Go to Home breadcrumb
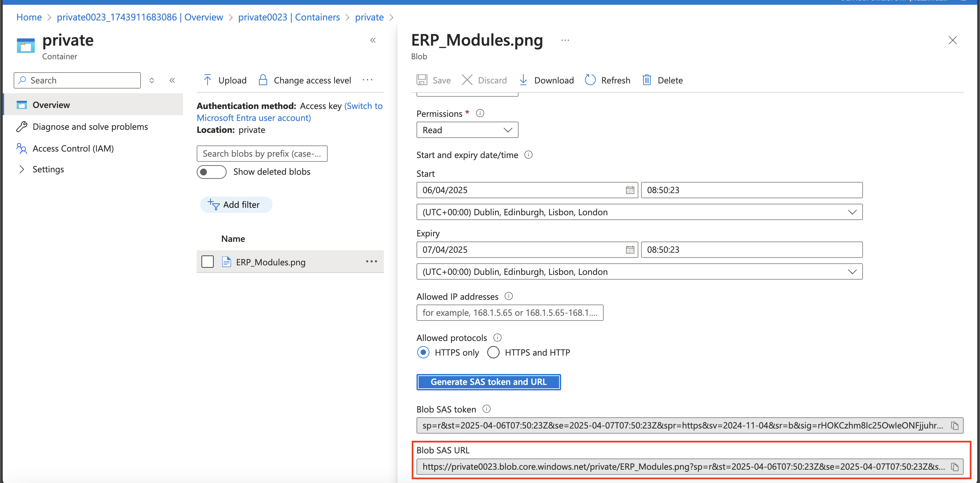The image size is (980, 483). [x=29, y=17]
